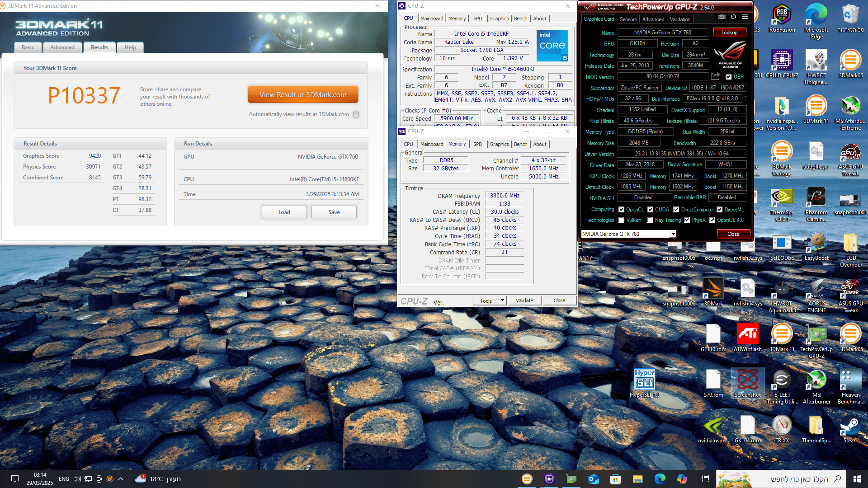
Task: Open the Heaven Benchmark desktop icon
Action: coord(851,387)
